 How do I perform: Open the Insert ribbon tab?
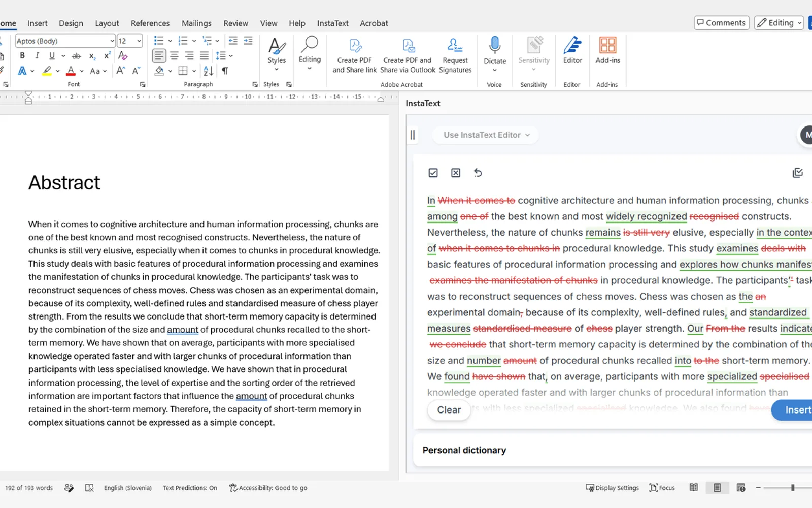click(x=38, y=23)
